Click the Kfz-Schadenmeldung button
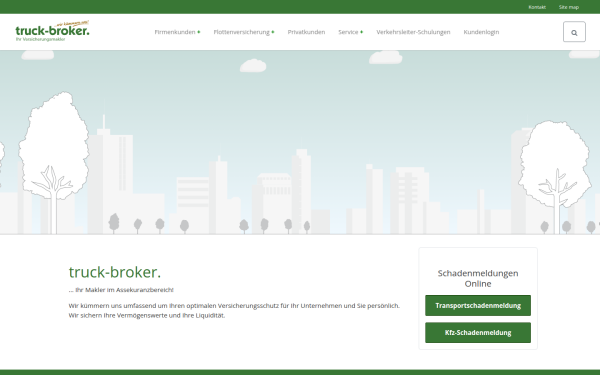 (478, 333)
